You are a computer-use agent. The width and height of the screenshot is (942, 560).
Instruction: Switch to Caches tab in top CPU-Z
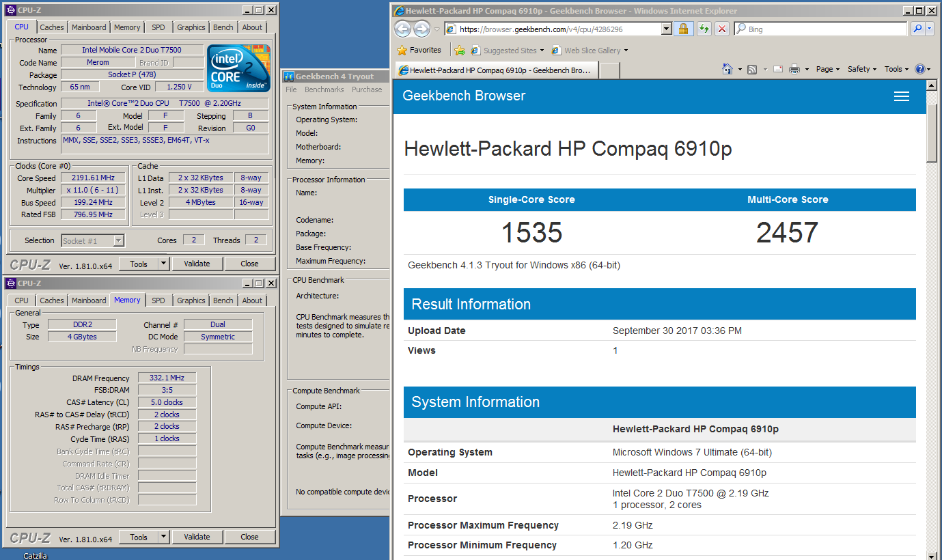pyautogui.click(x=51, y=27)
